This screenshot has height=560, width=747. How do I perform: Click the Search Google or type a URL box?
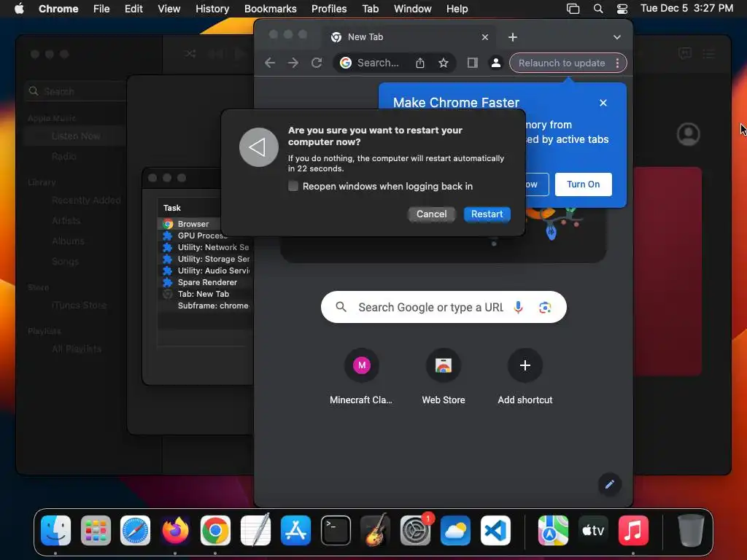click(x=430, y=307)
